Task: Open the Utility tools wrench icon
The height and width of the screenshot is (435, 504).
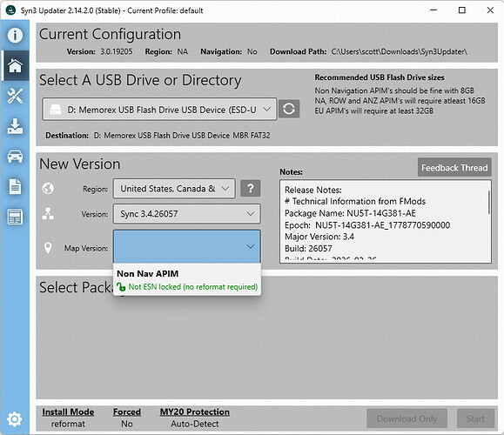Action: [15, 96]
